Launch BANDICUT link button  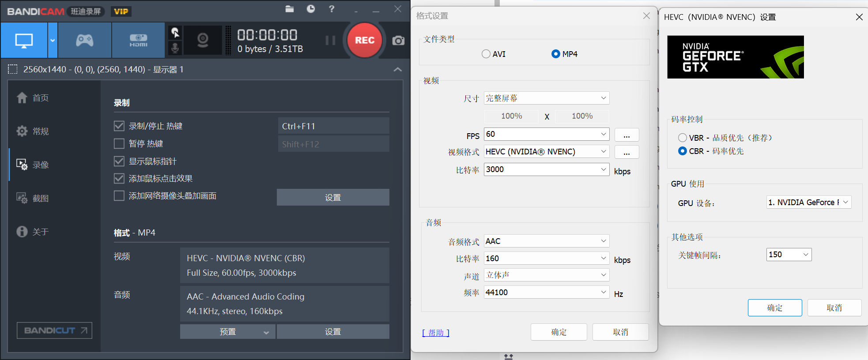(x=54, y=330)
